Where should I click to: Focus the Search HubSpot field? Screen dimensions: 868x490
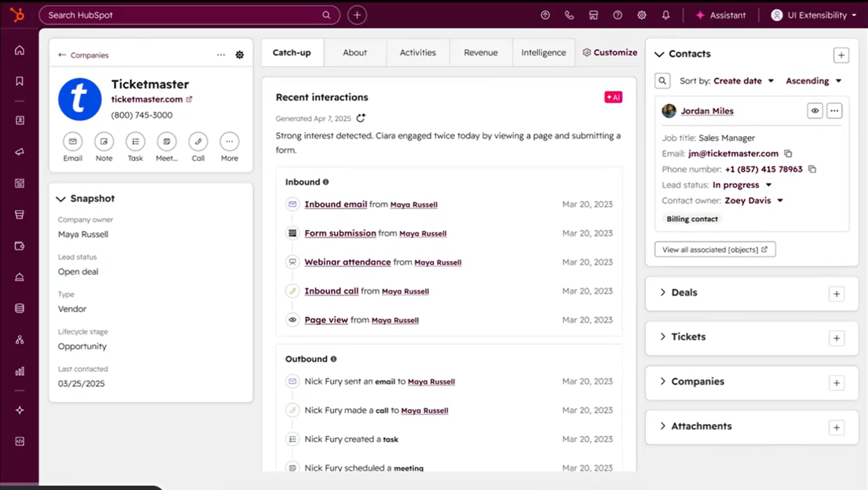[x=190, y=15]
